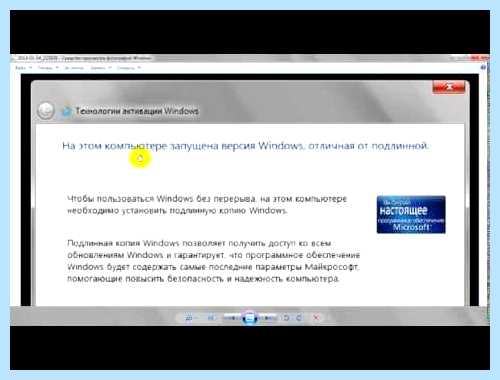Open the Запись dropdown menu

tap(101, 68)
